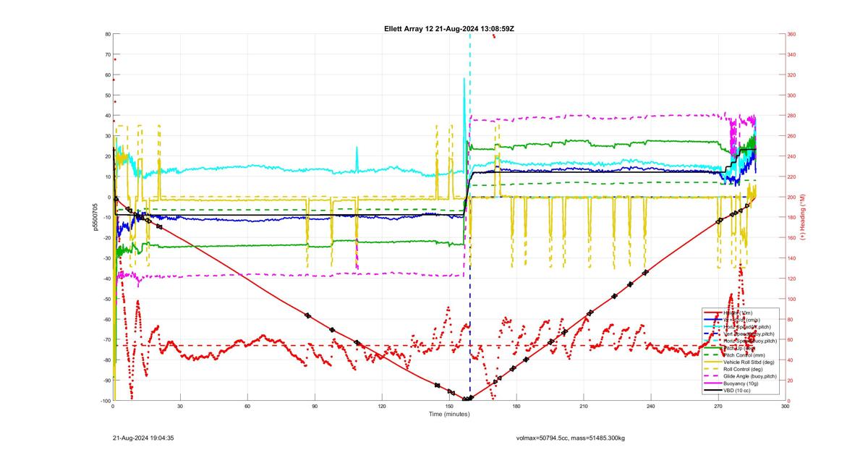Click the left axis tick label "-100"
This screenshot has width=868, height=450.
coord(105,401)
